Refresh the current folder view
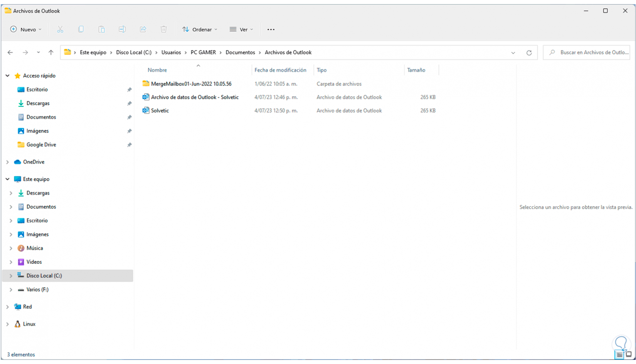636x364 pixels. pyautogui.click(x=529, y=53)
